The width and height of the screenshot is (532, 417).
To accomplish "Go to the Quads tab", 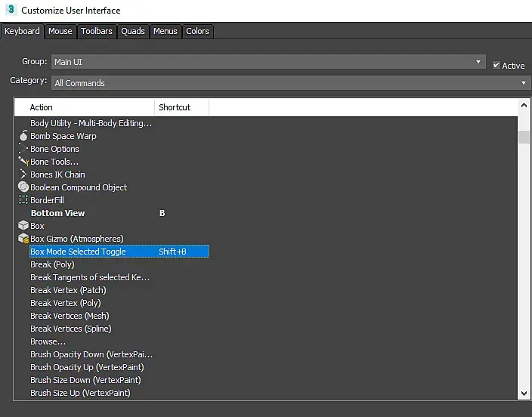I will click(x=133, y=31).
